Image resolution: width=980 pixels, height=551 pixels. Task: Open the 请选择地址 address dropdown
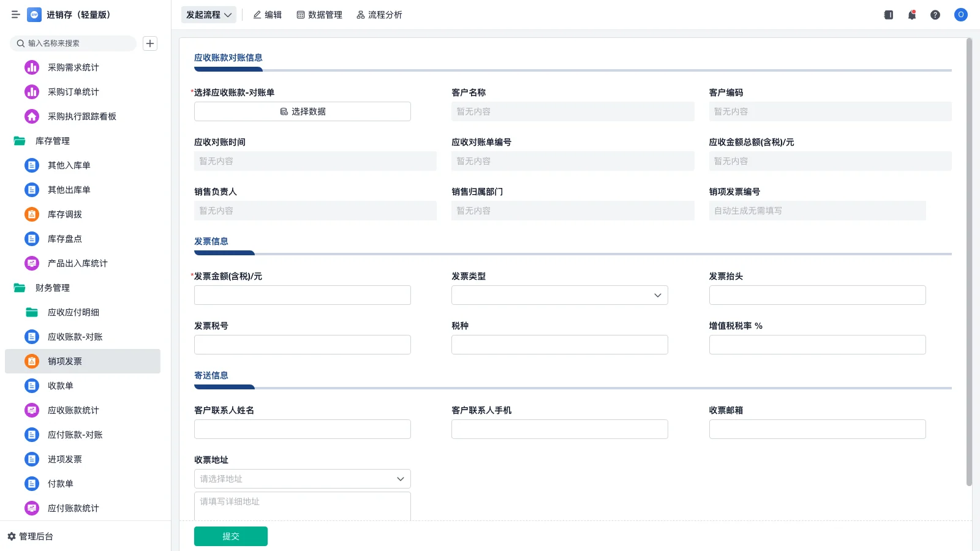click(x=303, y=479)
